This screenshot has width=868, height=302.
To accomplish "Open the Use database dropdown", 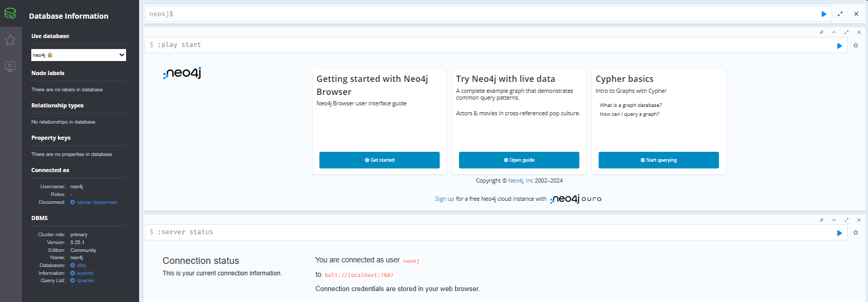I will (x=78, y=55).
